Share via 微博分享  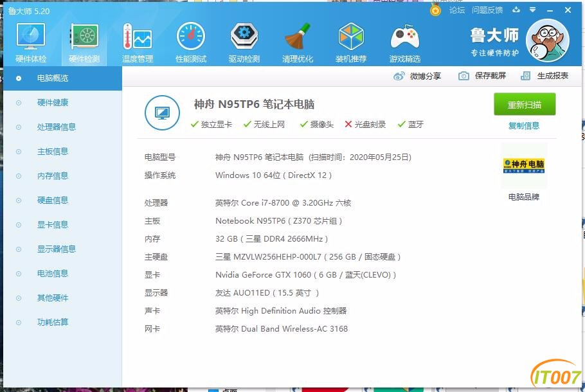417,76
